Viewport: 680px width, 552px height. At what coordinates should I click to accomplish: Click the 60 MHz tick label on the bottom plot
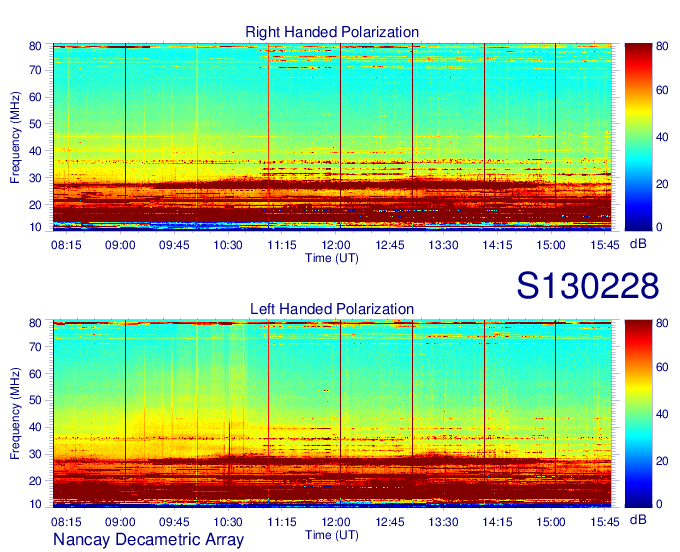[35, 373]
